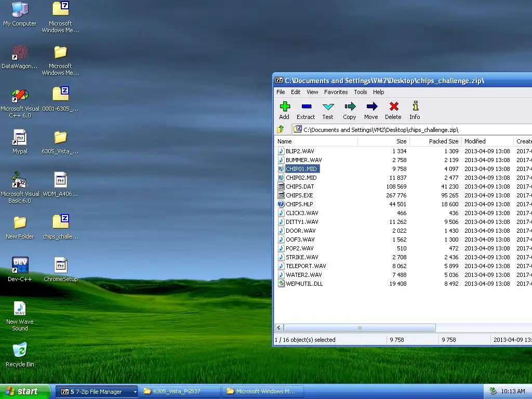
Task: Select Microsoft Visual Basic 6.0 shortcut
Action: [x=20, y=188]
